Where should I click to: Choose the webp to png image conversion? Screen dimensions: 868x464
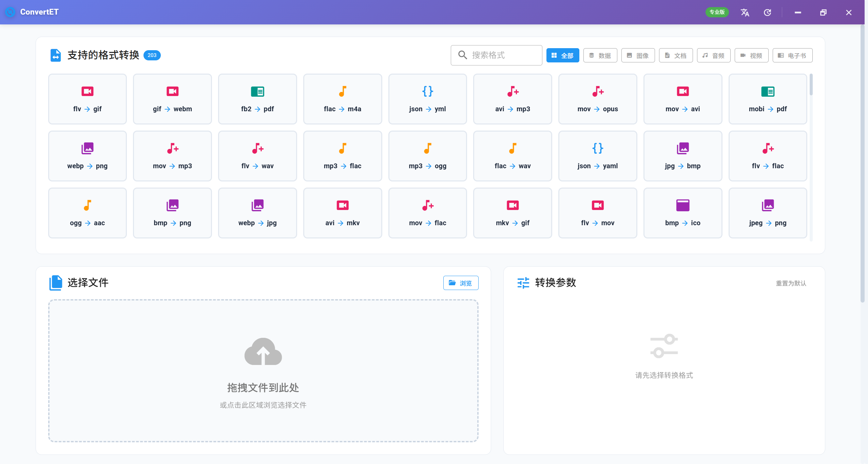[87, 156]
